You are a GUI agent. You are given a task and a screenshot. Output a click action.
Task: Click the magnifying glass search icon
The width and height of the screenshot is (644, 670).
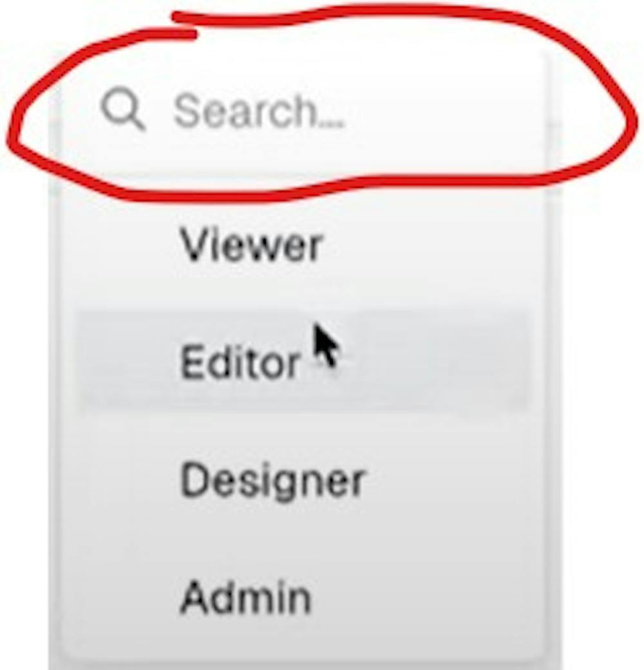[123, 109]
